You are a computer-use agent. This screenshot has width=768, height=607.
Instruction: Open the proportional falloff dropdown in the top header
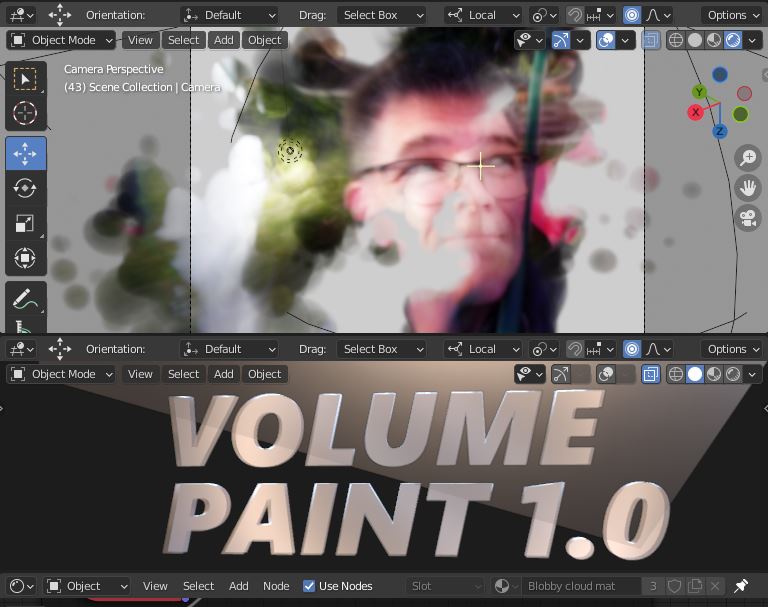click(658, 16)
